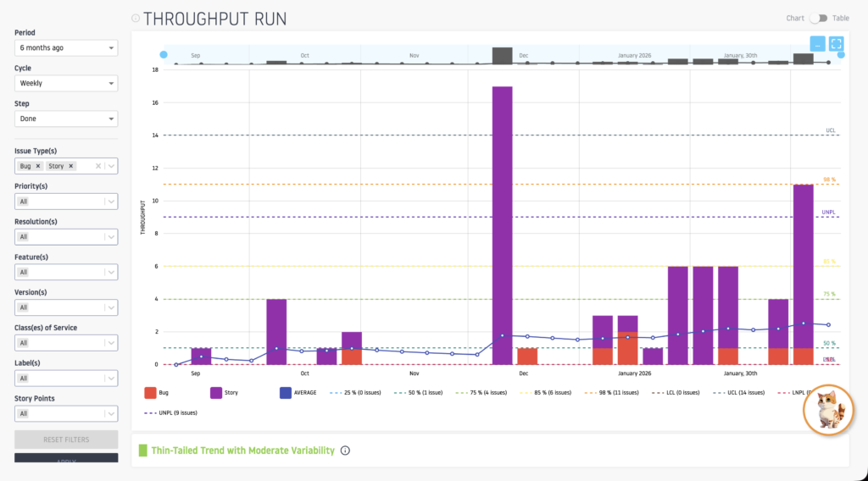Remove the Story tag from Issue Types
This screenshot has height=481, width=868.
pos(71,166)
